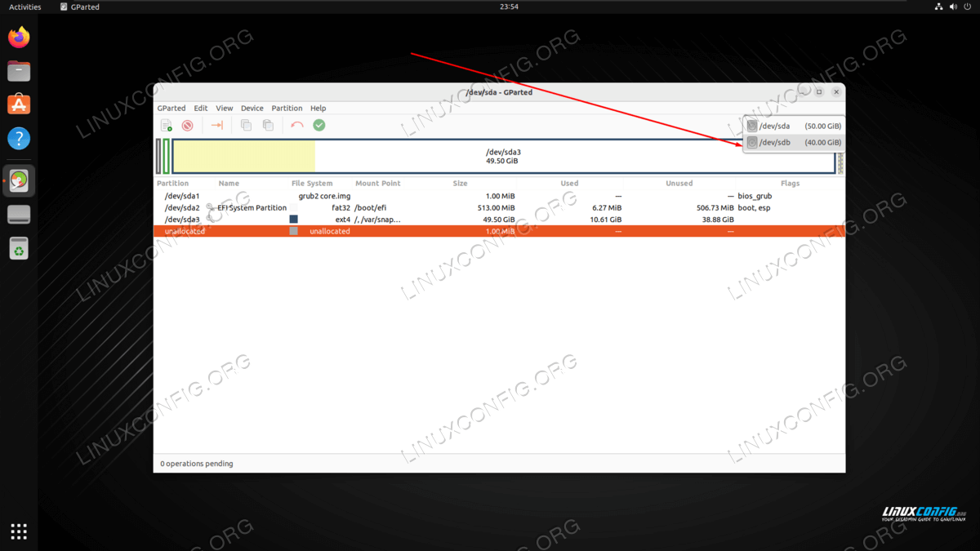Viewport: 980px width, 551px height.
Task: Open the Help app in the dock
Action: click(x=19, y=139)
